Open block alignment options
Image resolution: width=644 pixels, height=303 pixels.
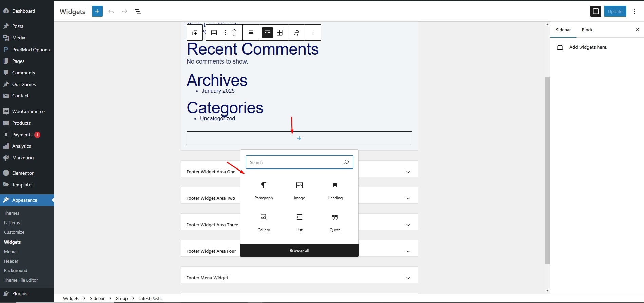pyautogui.click(x=251, y=33)
